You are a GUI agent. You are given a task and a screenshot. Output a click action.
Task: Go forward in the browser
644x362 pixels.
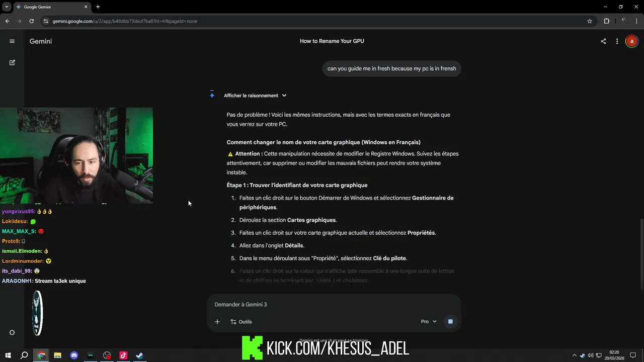click(19, 21)
